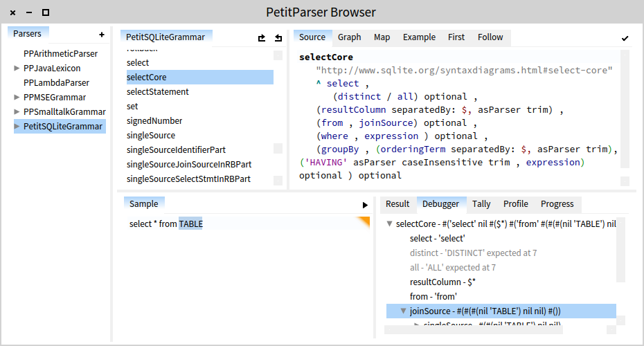Image resolution: width=644 pixels, height=346 pixels.
Task: Click joinSource reference in source code
Action: coord(386,122)
